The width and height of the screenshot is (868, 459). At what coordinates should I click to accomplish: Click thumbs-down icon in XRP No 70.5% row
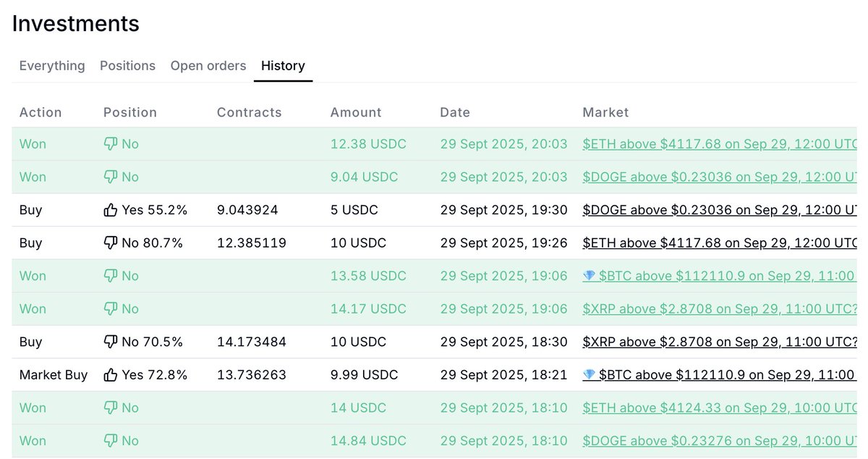(111, 342)
